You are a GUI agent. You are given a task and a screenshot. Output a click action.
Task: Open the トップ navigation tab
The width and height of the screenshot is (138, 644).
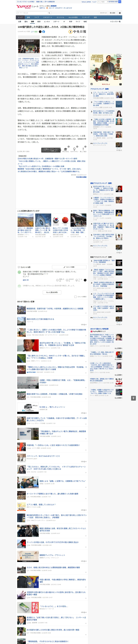click(20, 17)
